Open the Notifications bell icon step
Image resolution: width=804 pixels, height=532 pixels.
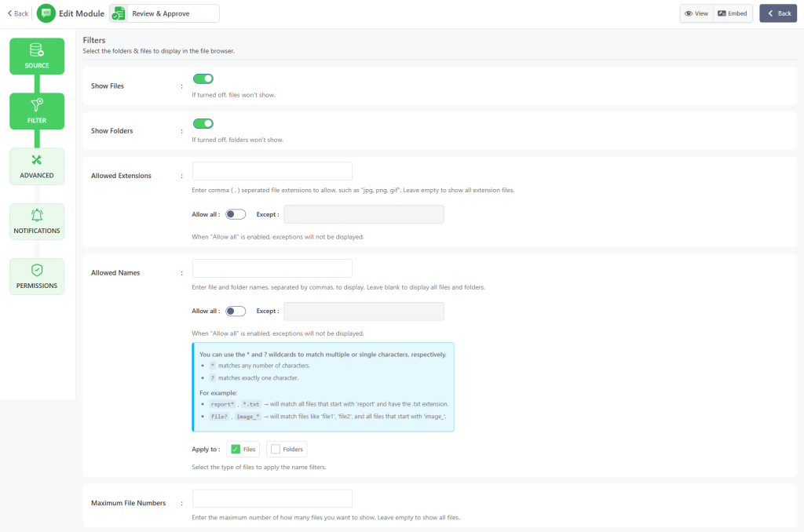37,216
